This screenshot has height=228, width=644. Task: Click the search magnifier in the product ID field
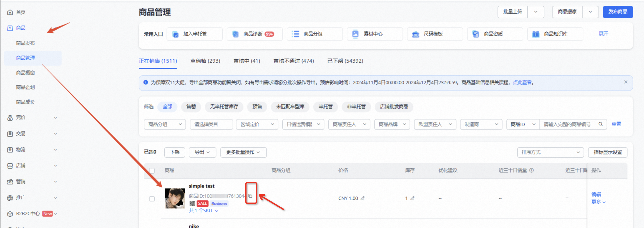(601, 124)
